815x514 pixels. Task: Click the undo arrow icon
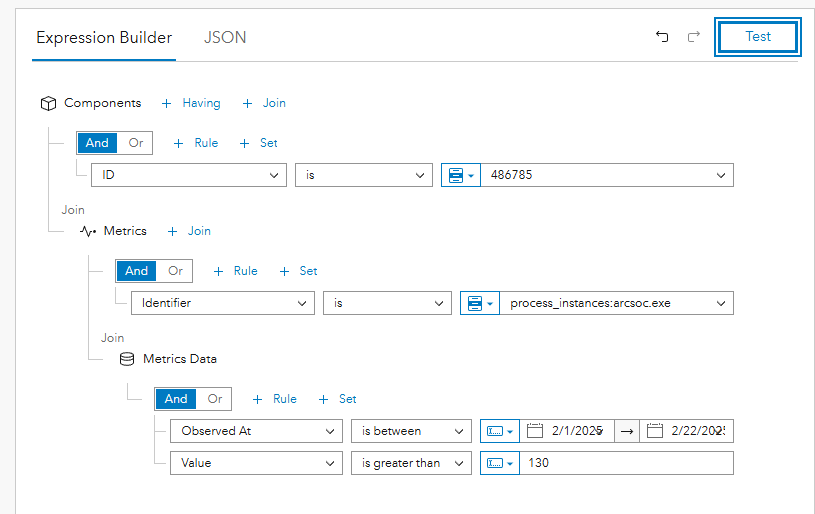[662, 37]
